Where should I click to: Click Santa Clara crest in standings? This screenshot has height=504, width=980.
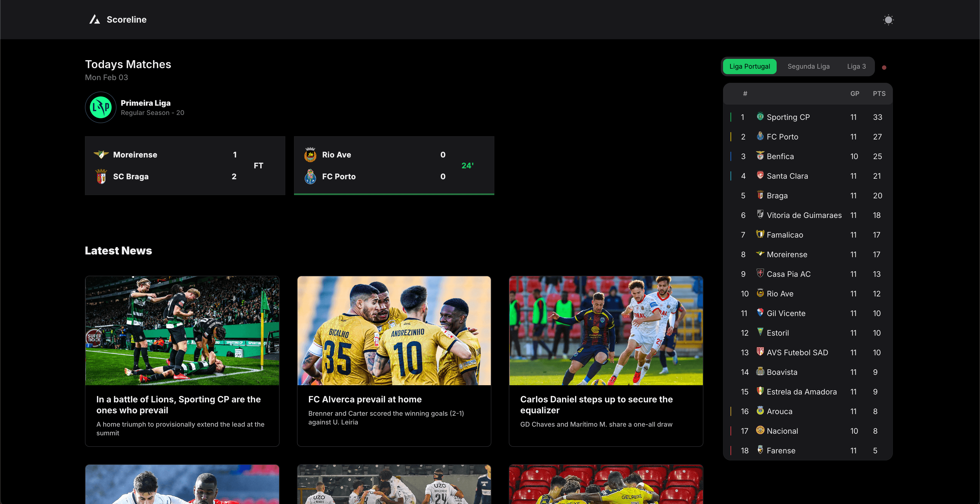pyautogui.click(x=760, y=175)
